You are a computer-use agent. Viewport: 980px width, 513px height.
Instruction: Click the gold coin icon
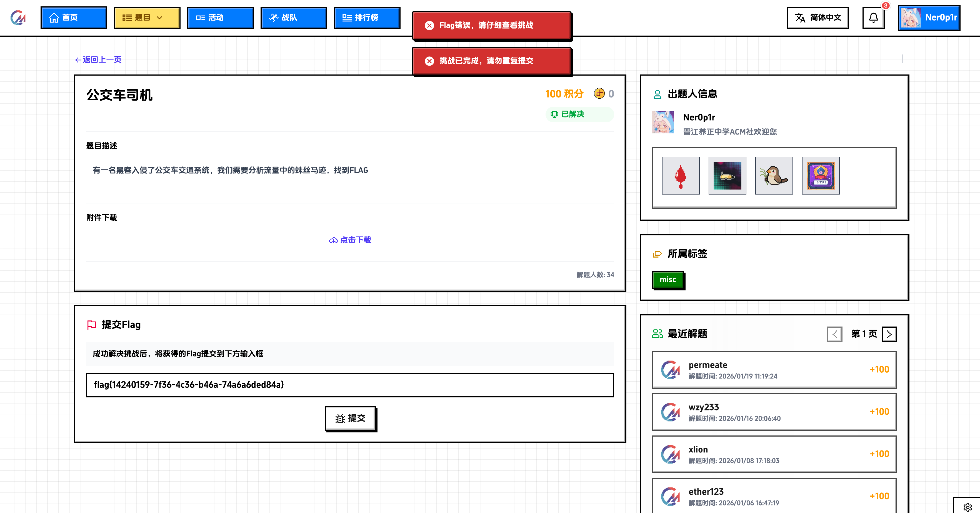pos(599,94)
